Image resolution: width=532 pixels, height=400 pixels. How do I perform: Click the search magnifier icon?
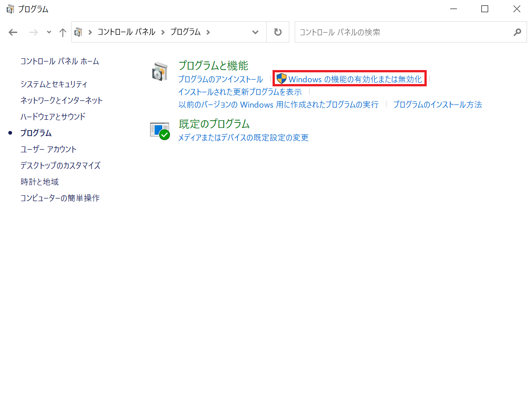pos(517,32)
